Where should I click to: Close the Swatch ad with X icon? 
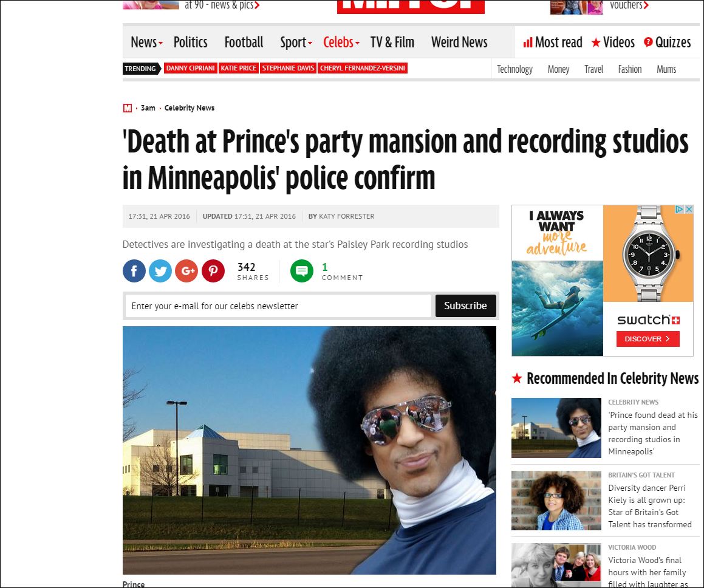click(689, 209)
